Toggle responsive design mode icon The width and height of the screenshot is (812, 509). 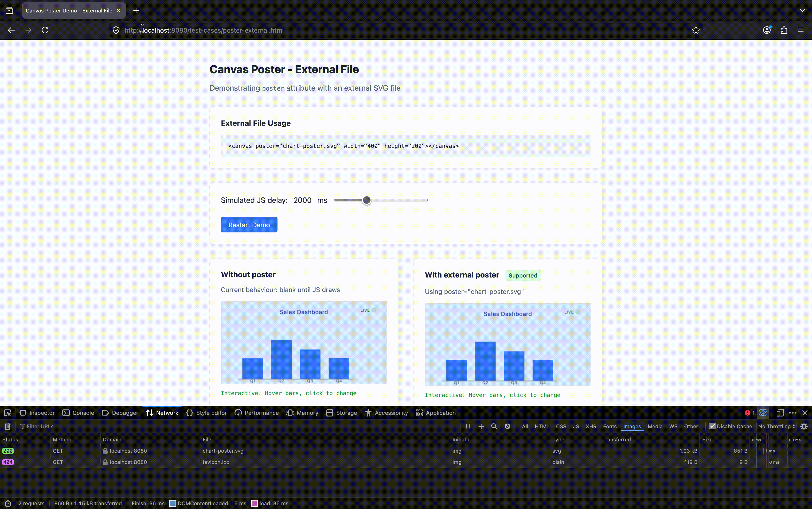pyautogui.click(x=780, y=413)
